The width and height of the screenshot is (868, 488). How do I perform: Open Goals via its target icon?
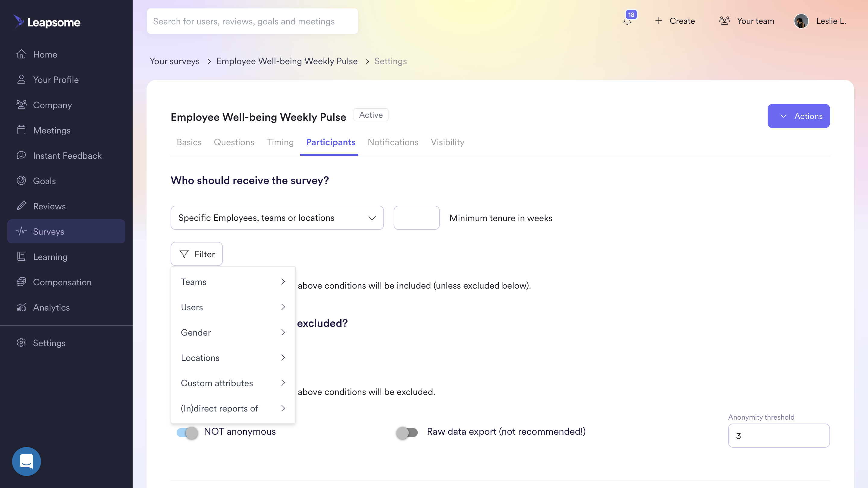pos(21,181)
